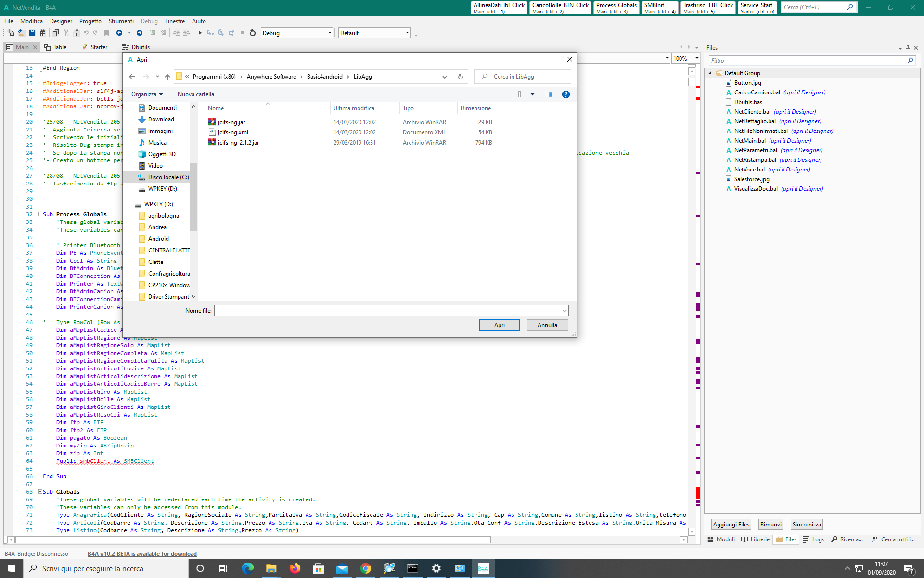Open the B4A v10.2 BETA download link
The width and height of the screenshot is (924, 578).
point(142,554)
